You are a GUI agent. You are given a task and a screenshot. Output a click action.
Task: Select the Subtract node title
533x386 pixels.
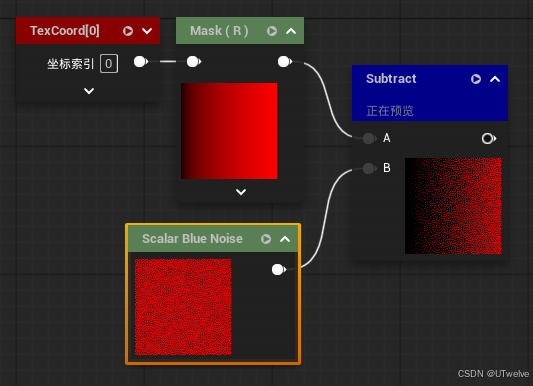[x=391, y=79]
